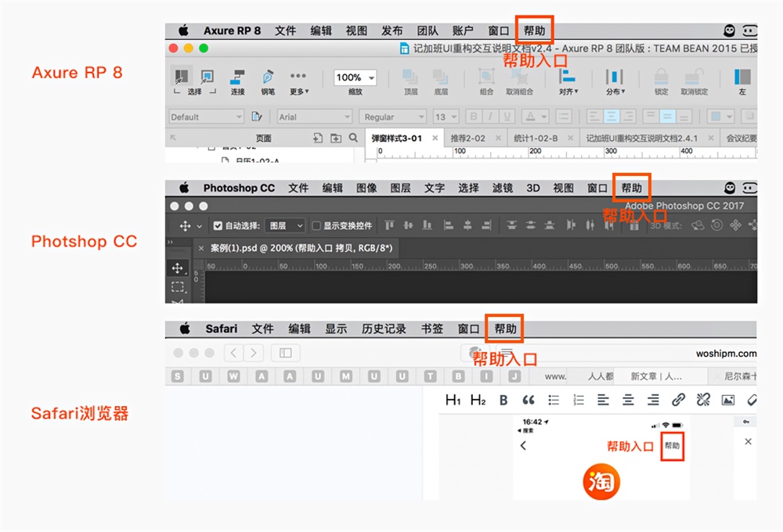Click the Apple menu in Axure menu bar
Image resolution: width=783 pixels, height=532 pixels.
(x=184, y=31)
